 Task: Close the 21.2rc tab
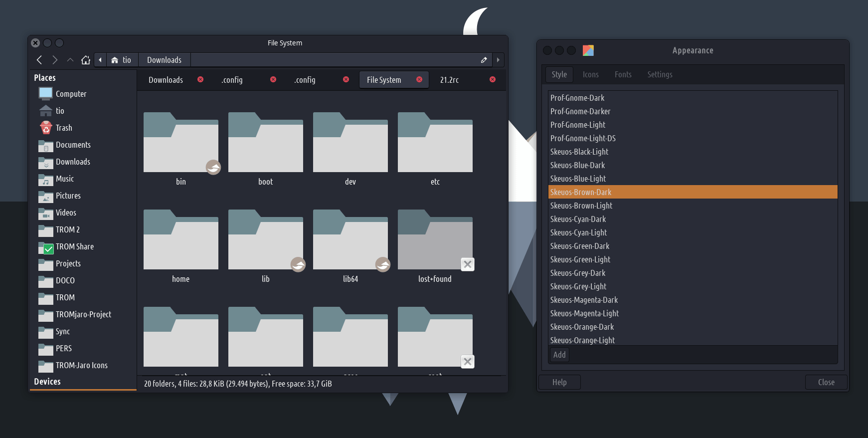pyautogui.click(x=493, y=79)
